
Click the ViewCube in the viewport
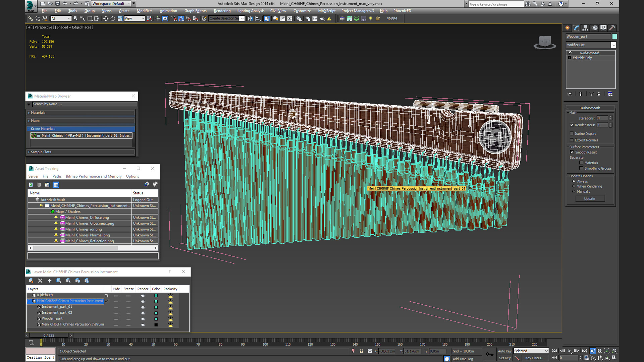[544, 42]
